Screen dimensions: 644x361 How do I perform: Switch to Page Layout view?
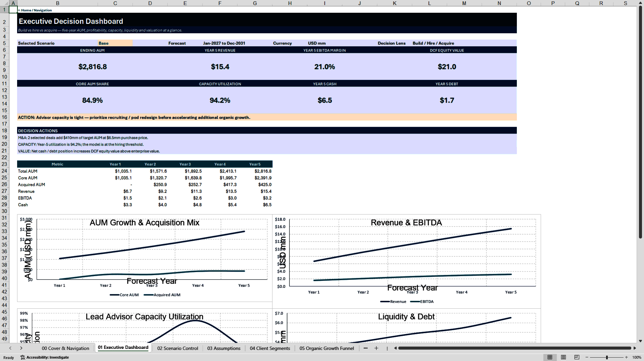563,357
